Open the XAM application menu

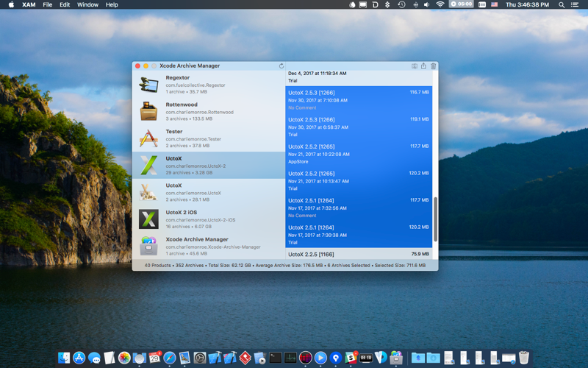click(29, 4)
